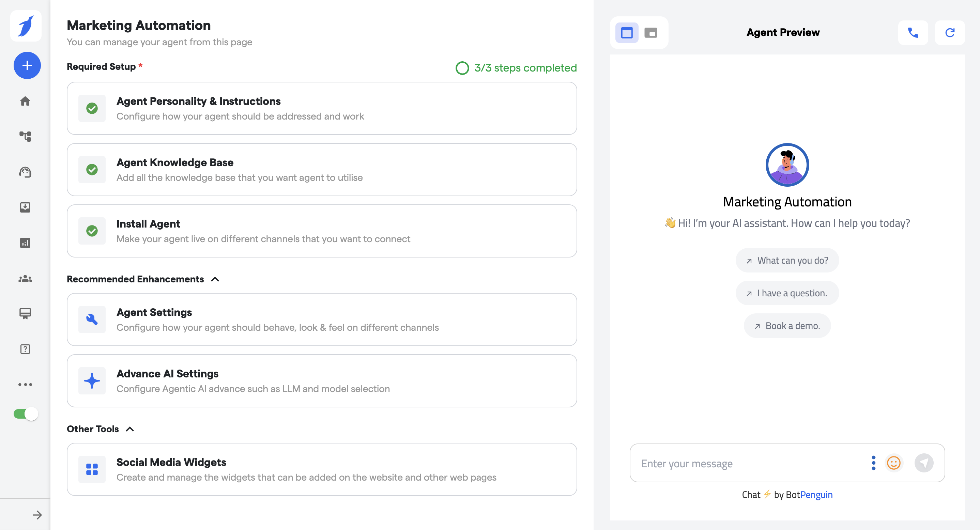Collapse the Recommended Enhancements section

coord(215,279)
